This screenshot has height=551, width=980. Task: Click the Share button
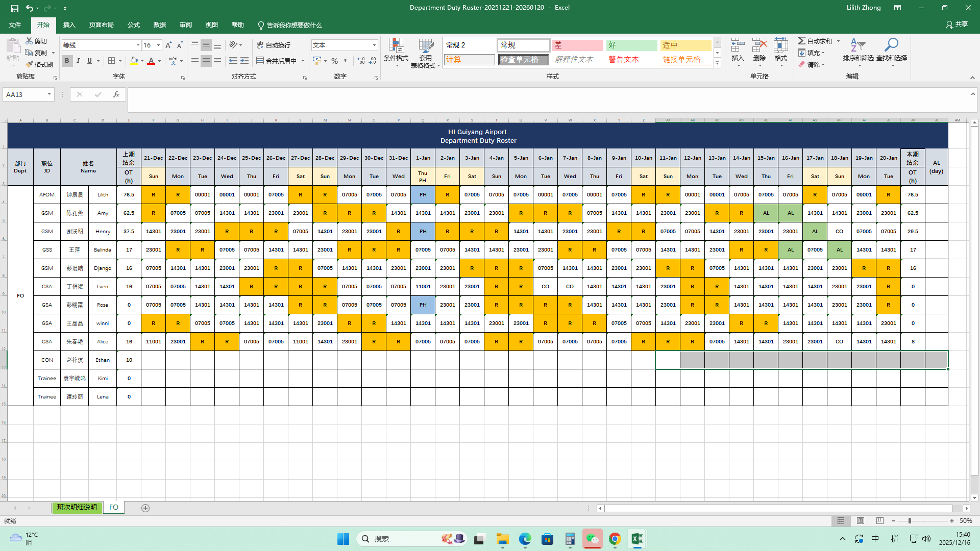957,24
